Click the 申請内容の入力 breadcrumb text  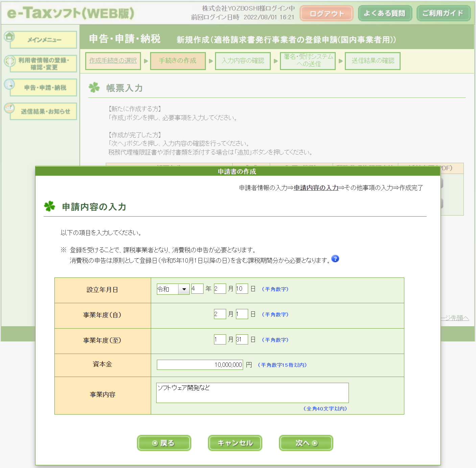click(x=316, y=188)
